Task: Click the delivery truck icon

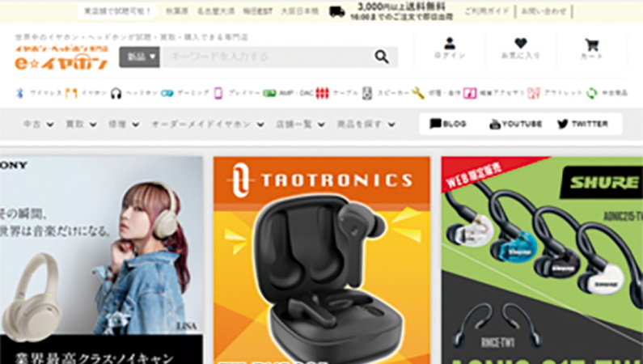Action: (336, 12)
